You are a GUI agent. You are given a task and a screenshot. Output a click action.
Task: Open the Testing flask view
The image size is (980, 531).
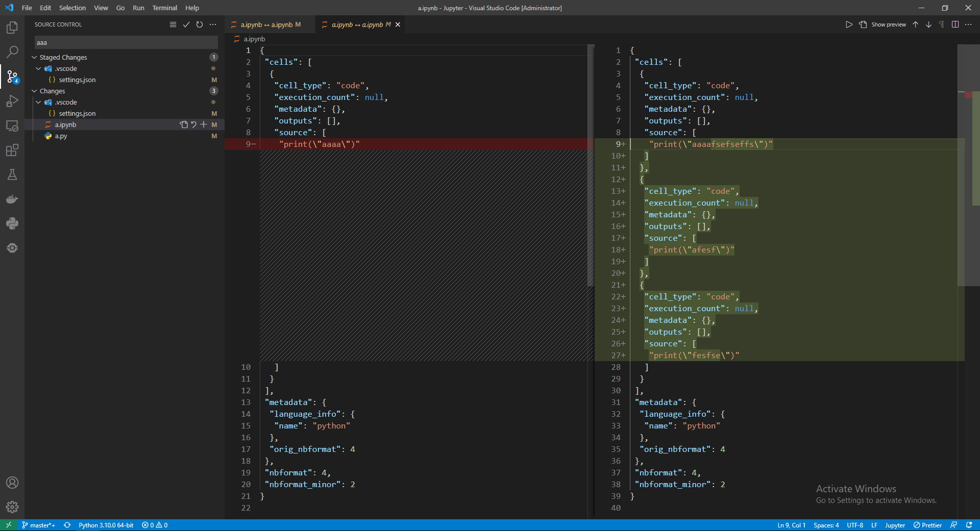click(12, 175)
